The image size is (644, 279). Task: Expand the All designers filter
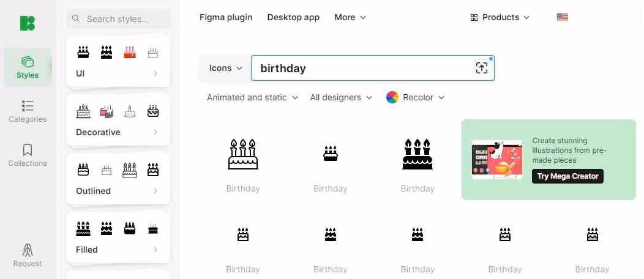(341, 97)
